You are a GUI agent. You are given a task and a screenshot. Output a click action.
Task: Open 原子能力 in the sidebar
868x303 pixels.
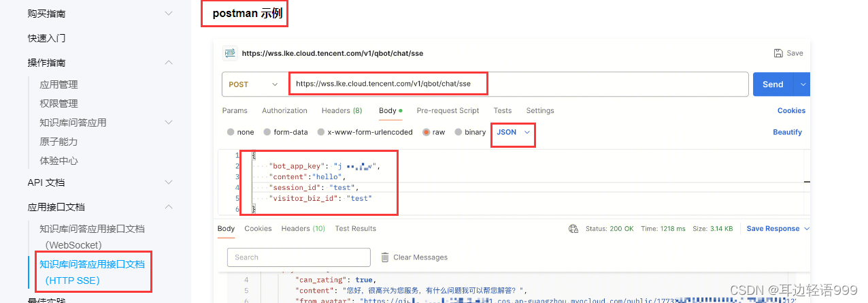pos(59,142)
